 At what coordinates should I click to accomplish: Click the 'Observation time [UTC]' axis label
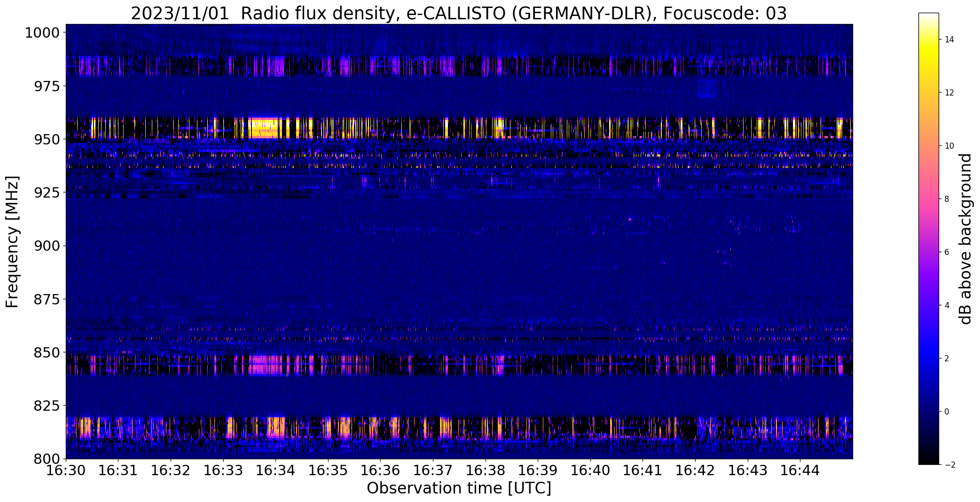point(459,488)
